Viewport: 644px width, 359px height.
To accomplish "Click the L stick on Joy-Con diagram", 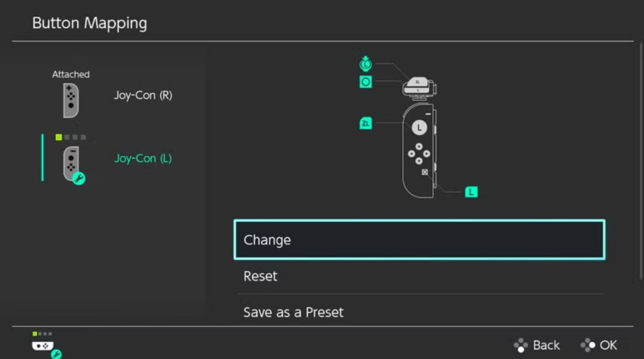I will tap(419, 128).
